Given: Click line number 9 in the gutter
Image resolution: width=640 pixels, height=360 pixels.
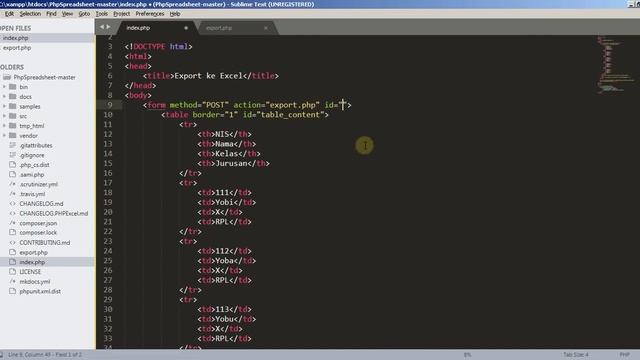Looking at the screenshot, I should pos(110,105).
